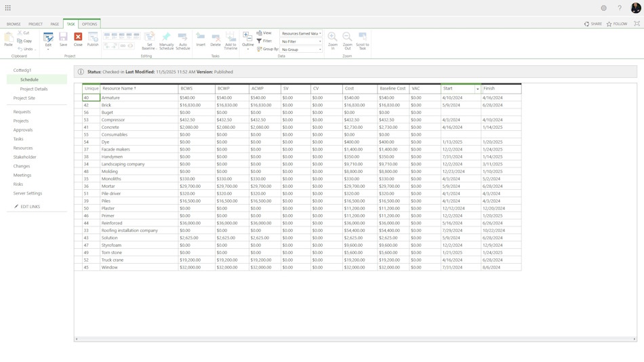Open the Filter dropdown showing No Filter

click(x=301, y=41)
